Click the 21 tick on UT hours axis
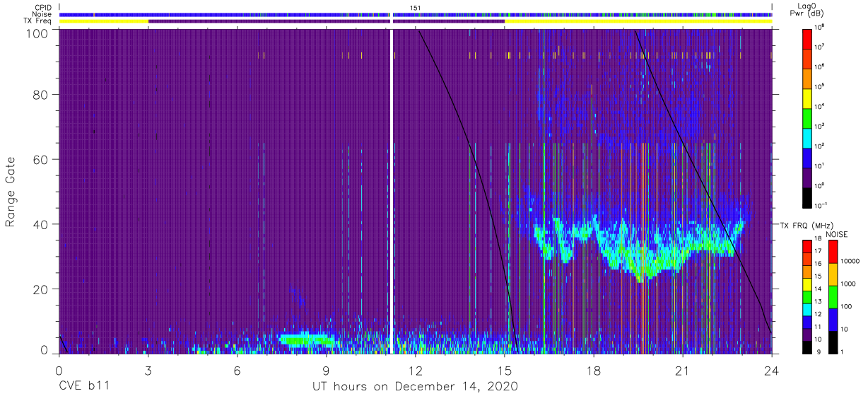Screen dimensions: 868x401 point(682,369)
